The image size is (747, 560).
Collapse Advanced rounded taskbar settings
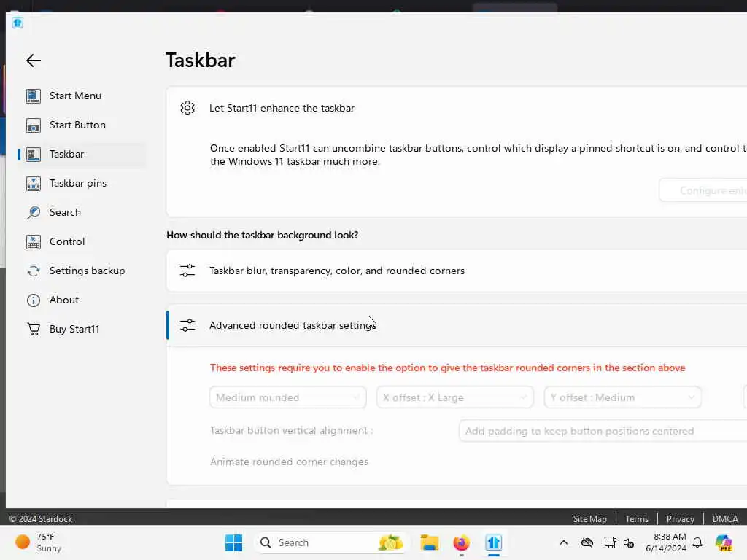pyautogui.click(x=457, y=326)
